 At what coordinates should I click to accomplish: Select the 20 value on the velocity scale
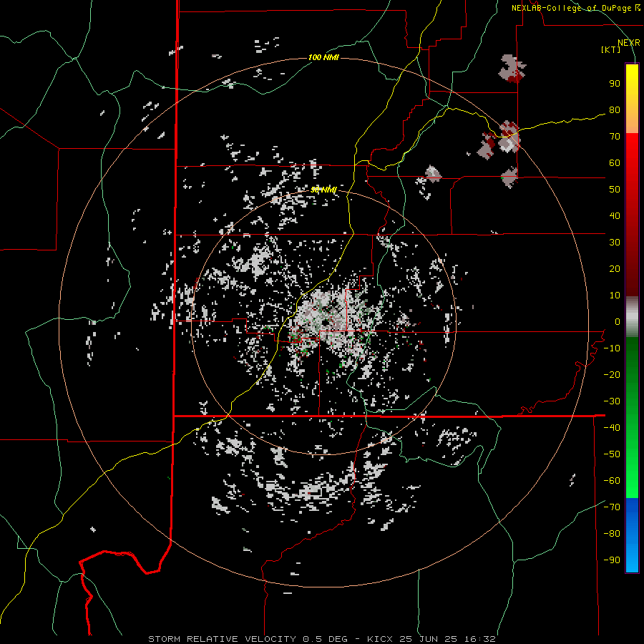(x=615, y=268)
